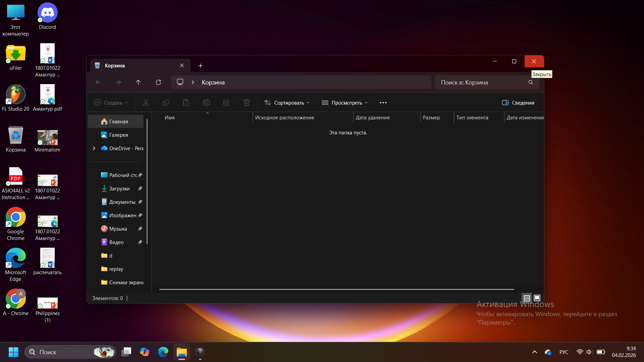Click the Delete trash icon in toolbar
The height and width of the screenshot is (362, 644).
tap(247, 103)
